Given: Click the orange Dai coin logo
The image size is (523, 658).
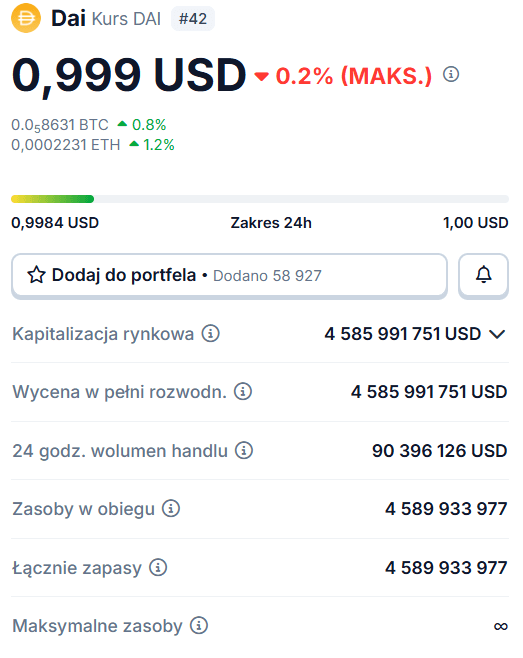Looking at the screenshot, I should (26, 18).
